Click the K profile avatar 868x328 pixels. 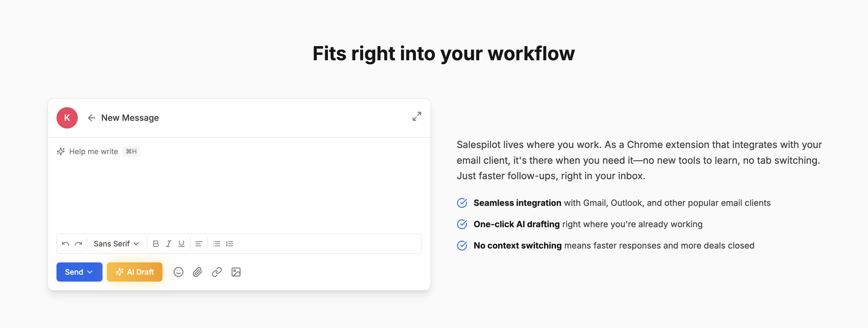pyautogui.click(x=67, y=118)
